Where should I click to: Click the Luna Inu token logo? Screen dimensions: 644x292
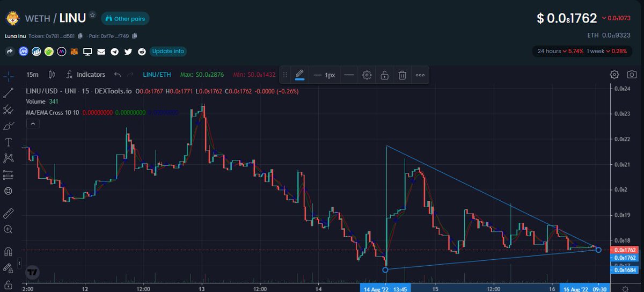coord(12,19)
